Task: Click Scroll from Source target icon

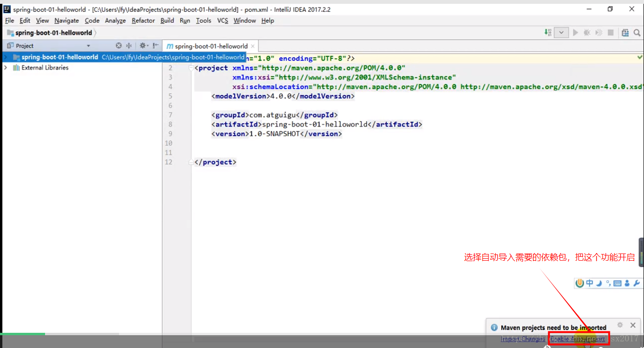Action: 119,46
